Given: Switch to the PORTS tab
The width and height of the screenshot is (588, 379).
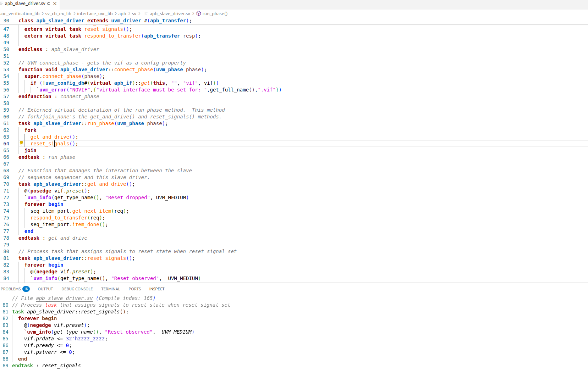Looking at the screenshot, I should [134, 289].
